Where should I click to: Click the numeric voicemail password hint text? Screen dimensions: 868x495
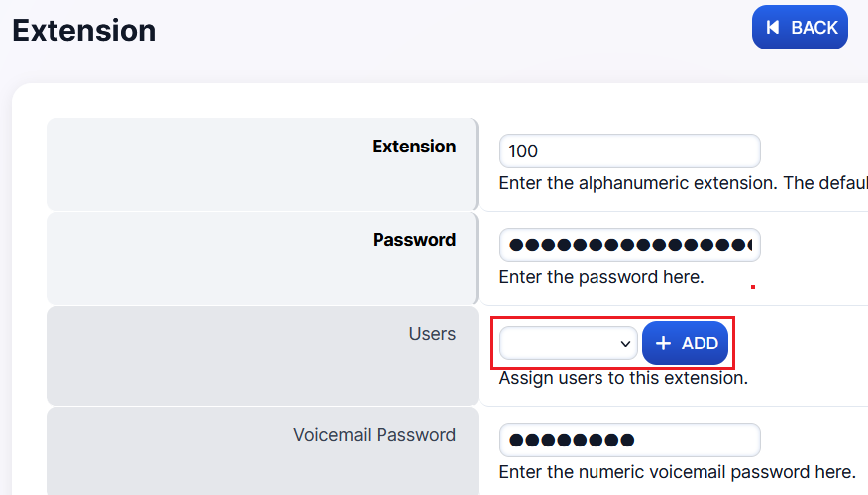pyautogui.click(x=677, y=471)
